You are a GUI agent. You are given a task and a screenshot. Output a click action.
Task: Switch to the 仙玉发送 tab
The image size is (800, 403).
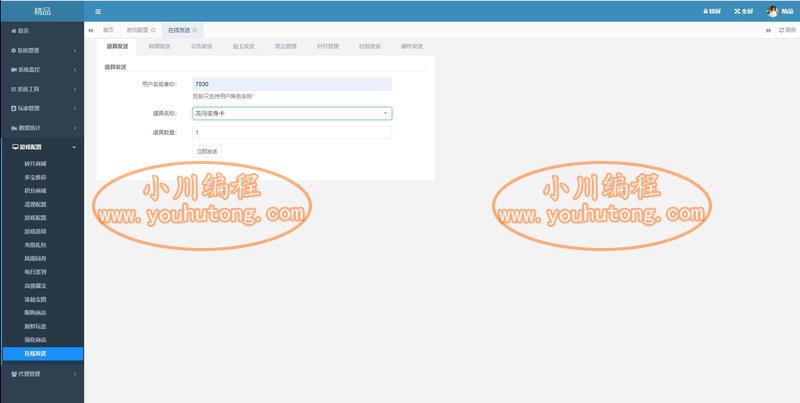tap(243, 46)
